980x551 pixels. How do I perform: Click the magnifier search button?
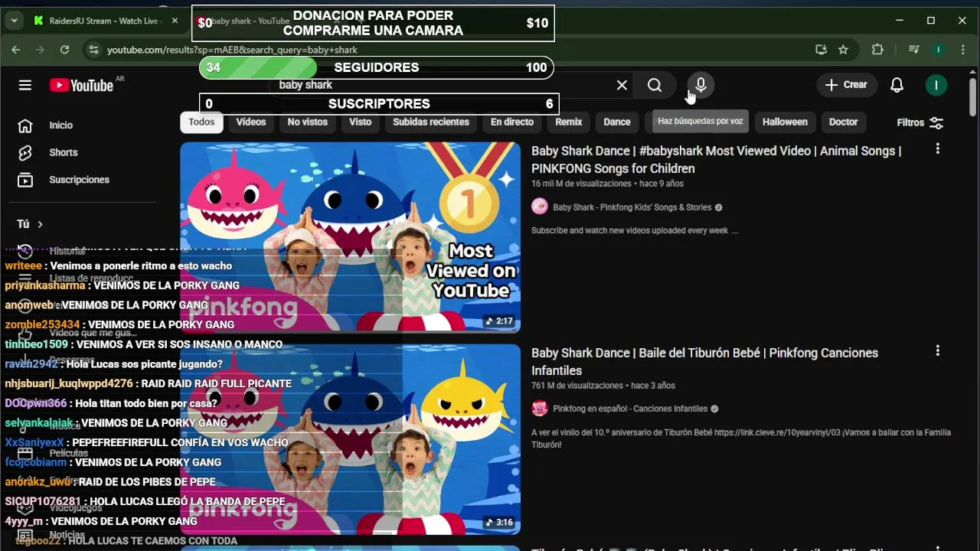(x=655, y=85)
